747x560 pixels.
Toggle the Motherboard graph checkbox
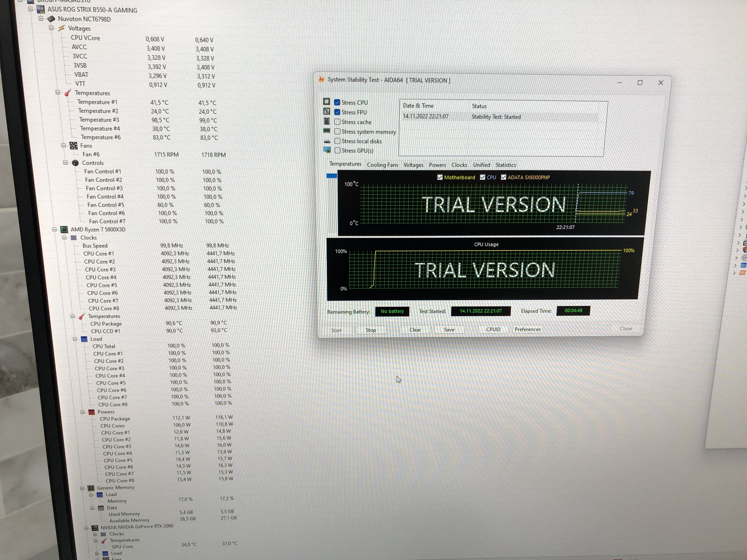pyautogui.click(x=440, y=177)
